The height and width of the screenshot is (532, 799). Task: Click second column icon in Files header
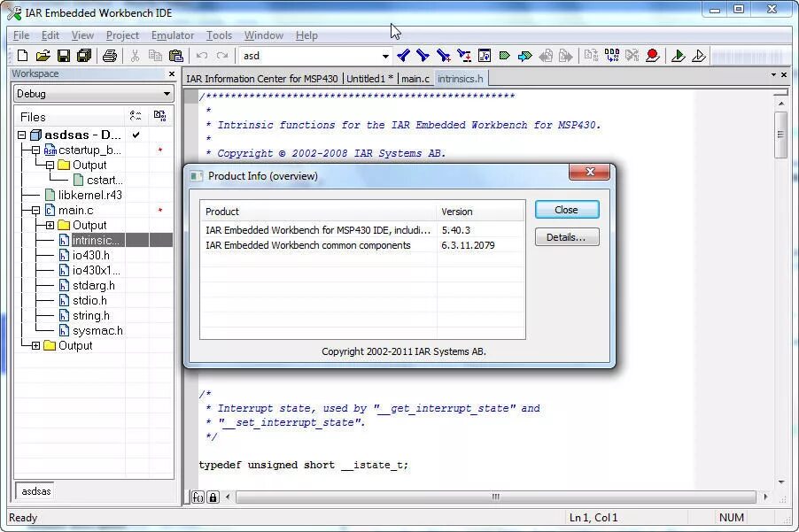[x=160, y=116]
